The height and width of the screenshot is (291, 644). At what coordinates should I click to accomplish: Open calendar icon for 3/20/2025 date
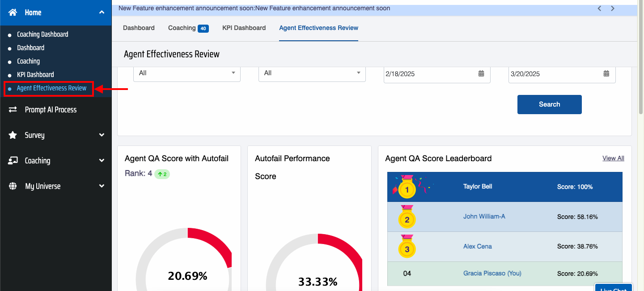(606, 74)
